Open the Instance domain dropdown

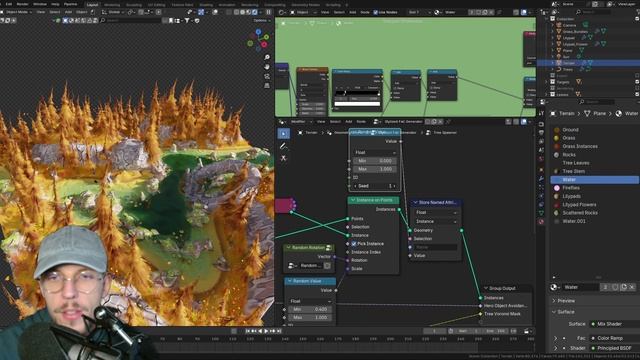click(x=436, y=222)
